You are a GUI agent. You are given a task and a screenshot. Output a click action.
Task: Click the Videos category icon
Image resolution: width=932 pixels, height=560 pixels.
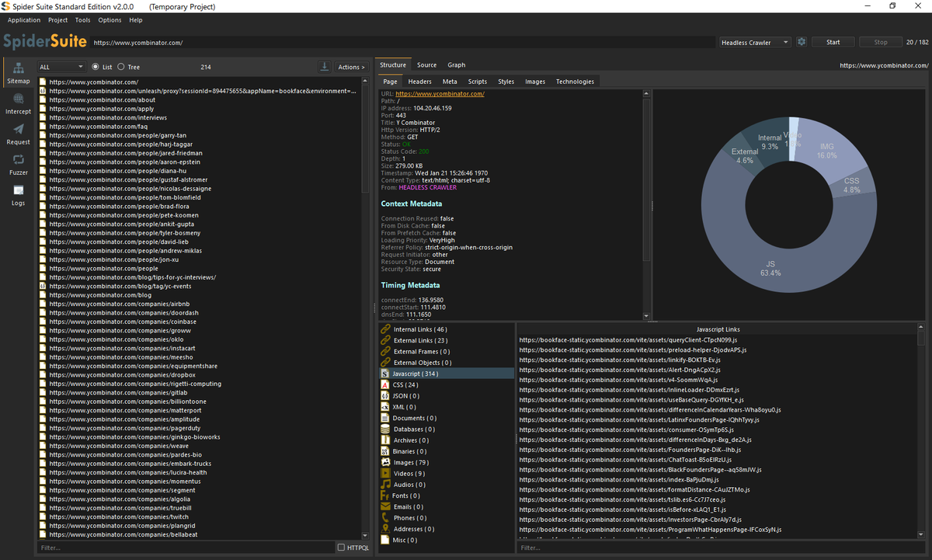pos(385,473)
